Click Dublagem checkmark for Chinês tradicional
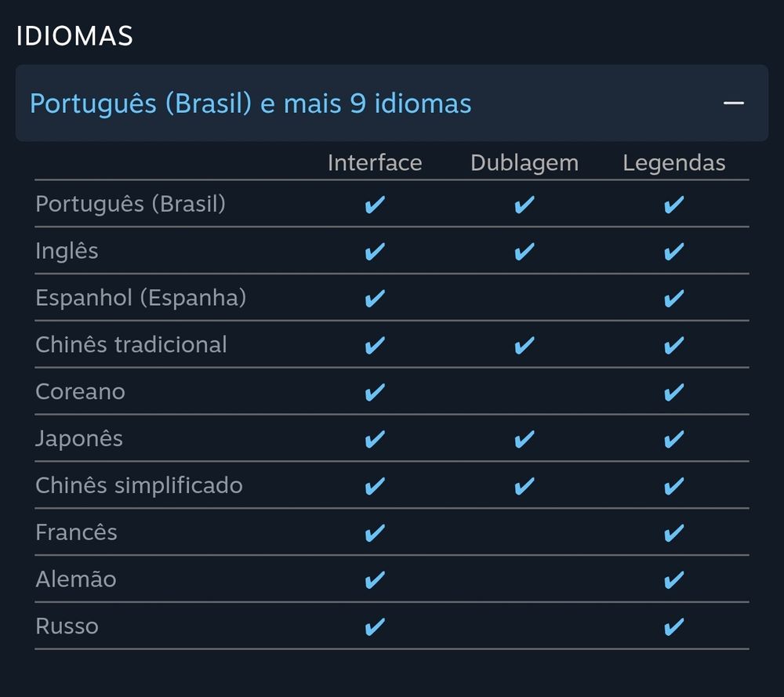The image size is (784, 697). coord(524,345)
